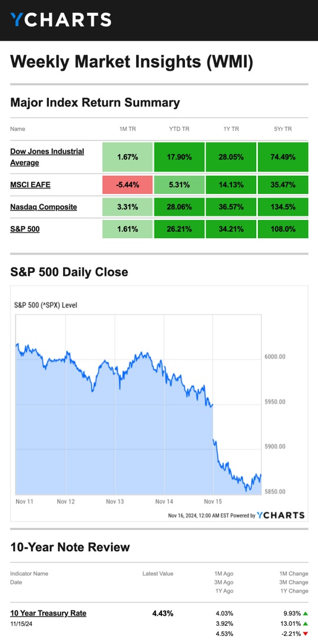Click the 5Yr TR column header
Screen dimensions: 318x644
(x=283, y=129)
